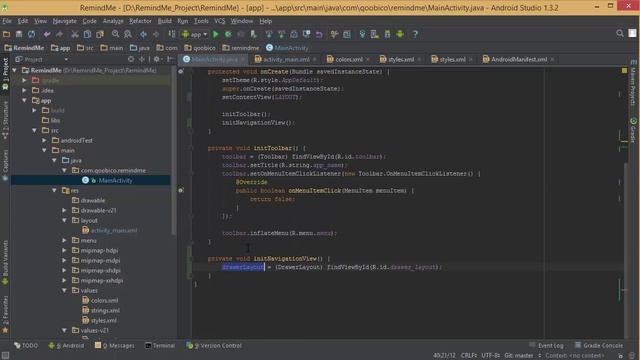Screen dimensions: 640x360
Task: Open Search Everywhere magnifier at top right
Action: pyautogui.click(x=620, y=33)
